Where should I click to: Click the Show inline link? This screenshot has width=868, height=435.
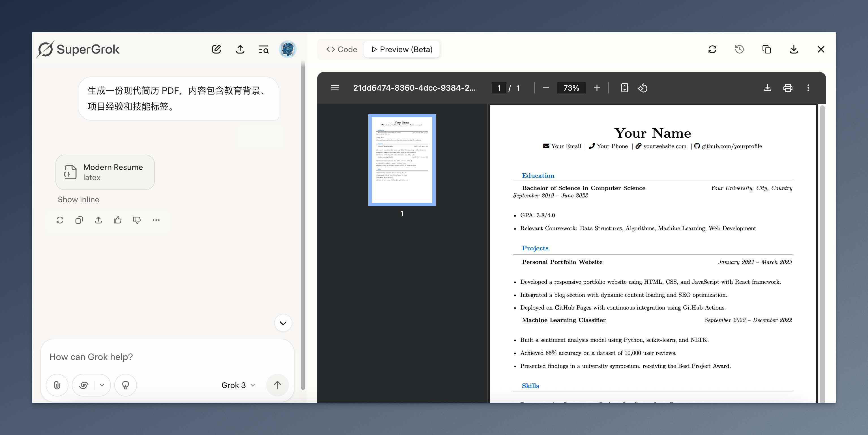coord(78,200)
